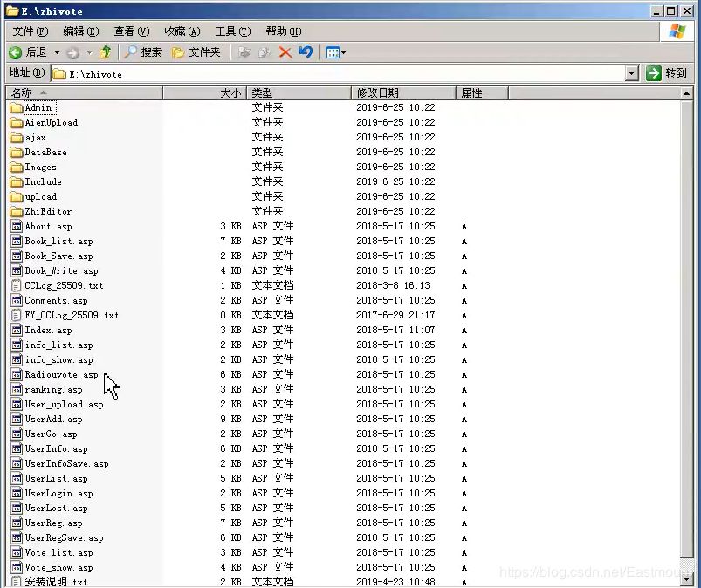
Task: Click in the E:\zhivote address field
Action: point(338,74)
